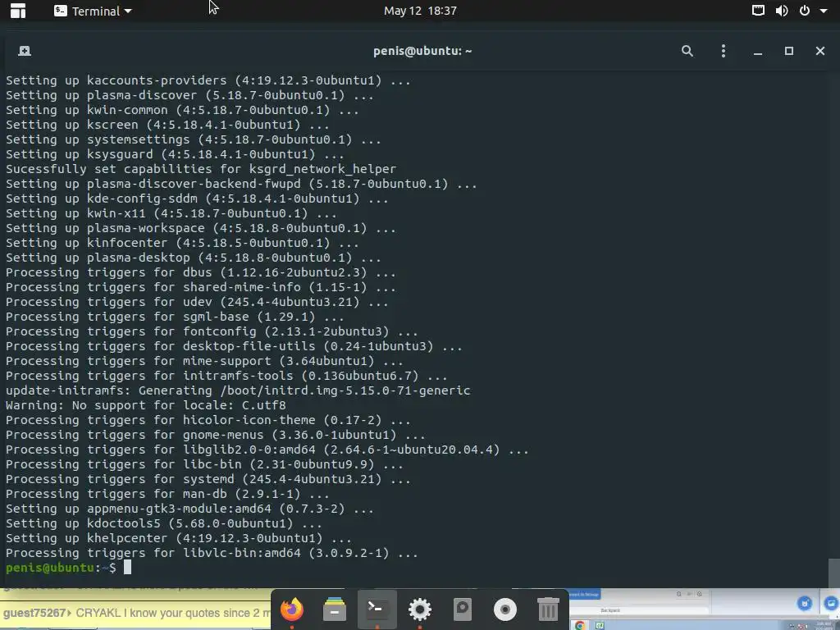Click guest75267 chat message in background window
The image size is (840, 630).
pyautogui.click(x=135, y=613)
